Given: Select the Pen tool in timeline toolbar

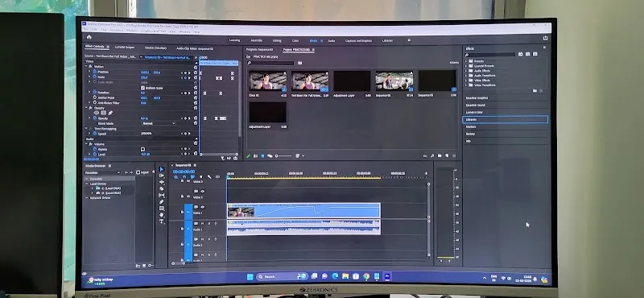Looking at the screenshot, I should [162, 202].
